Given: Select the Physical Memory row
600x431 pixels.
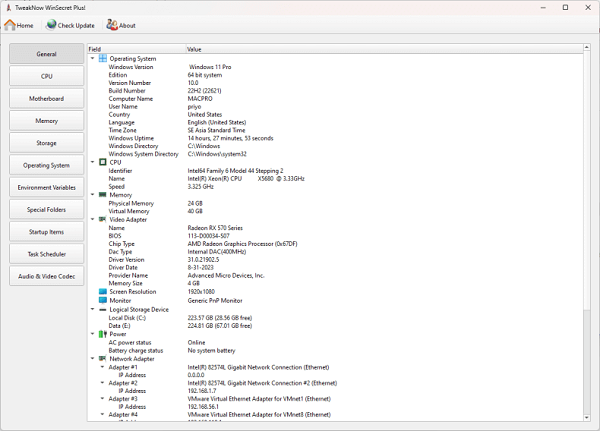Looking at the screenshot, I should pyautogui.click(x=335, y=203).
